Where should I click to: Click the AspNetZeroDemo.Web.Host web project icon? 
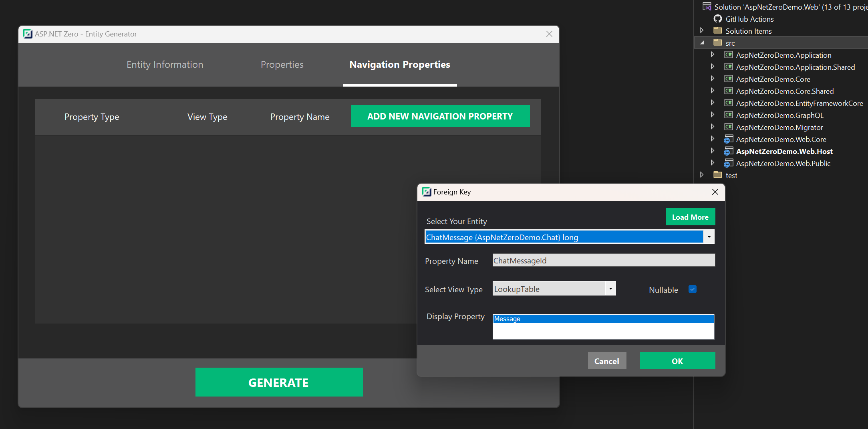click(x=729, y=152)
